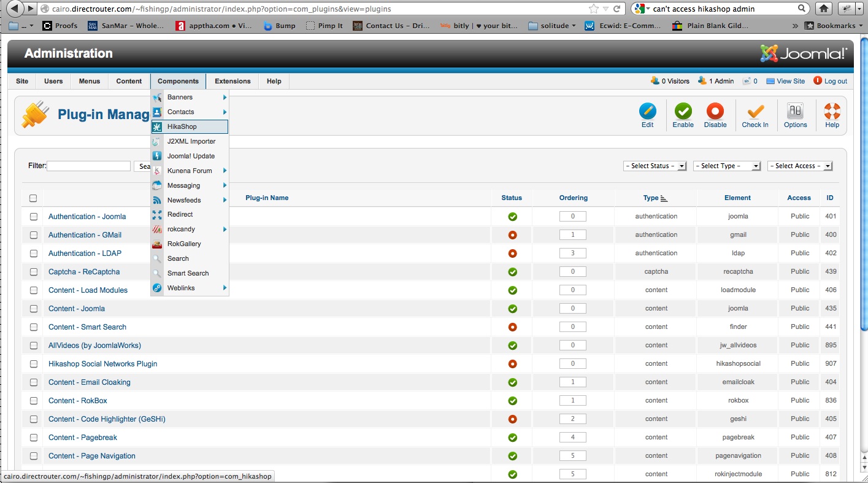Select J2XML Importer from Components menu

click(190, 141)
